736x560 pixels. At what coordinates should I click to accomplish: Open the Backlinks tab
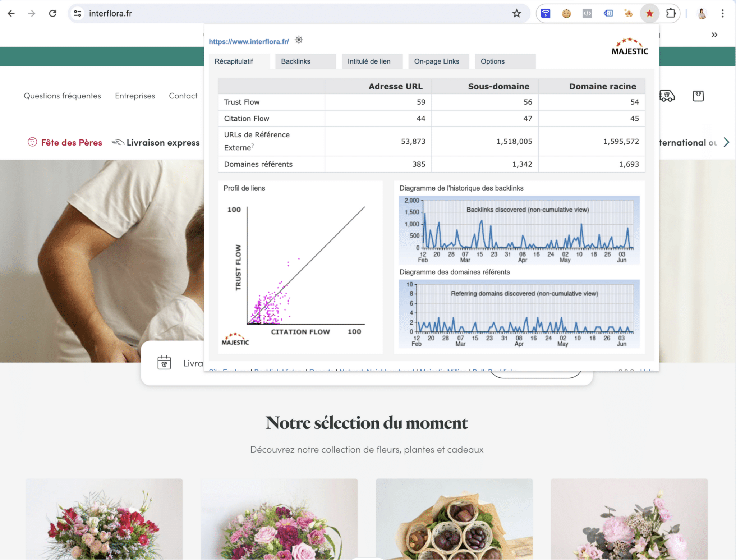click(305, 61)
